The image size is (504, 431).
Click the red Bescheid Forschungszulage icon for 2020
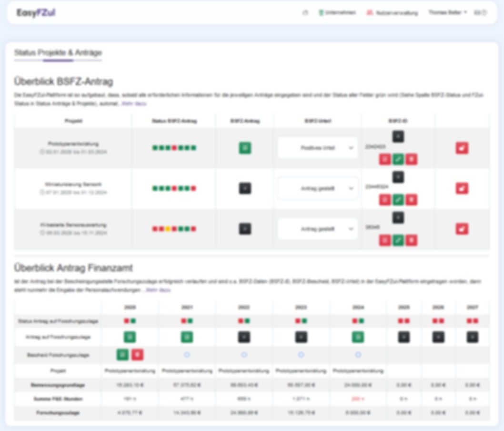coord(137,355)
